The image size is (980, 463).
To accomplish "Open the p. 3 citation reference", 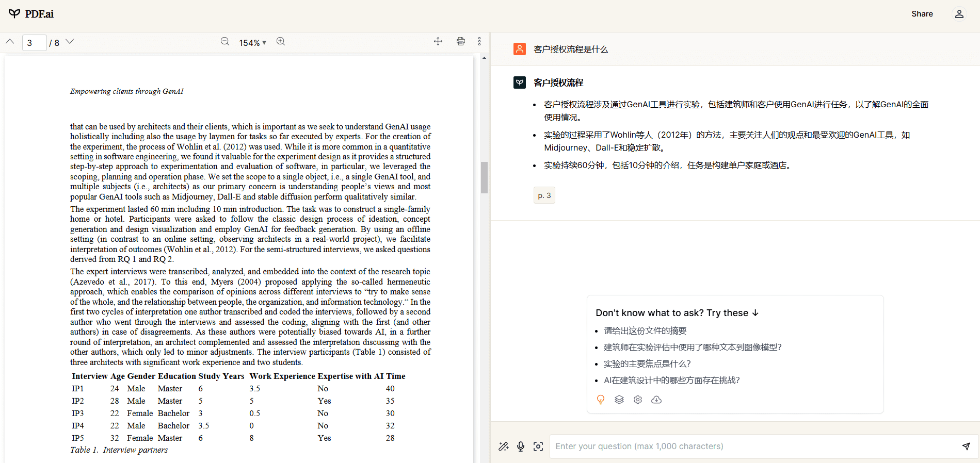I will [x=544, y=195].
